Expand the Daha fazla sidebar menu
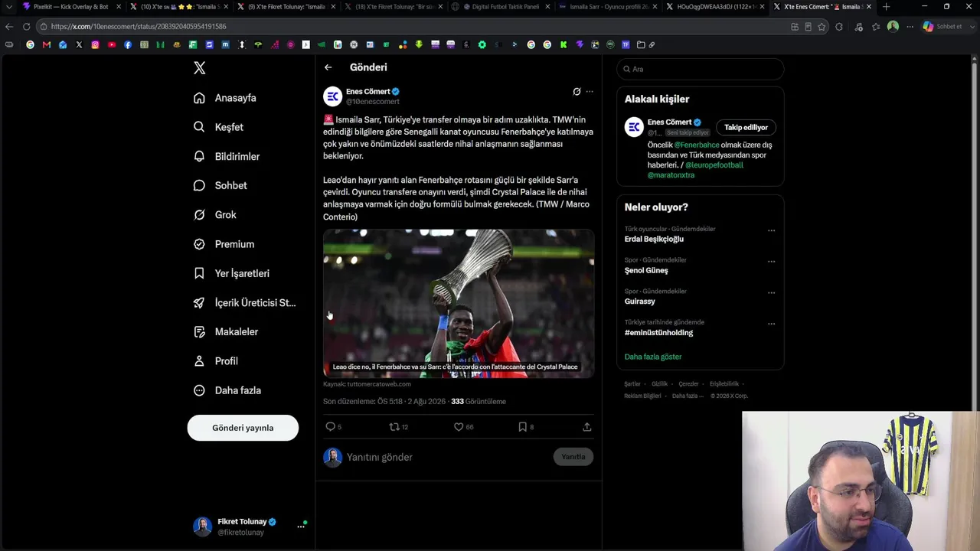980x551 pixels. (x=228, y=390)
